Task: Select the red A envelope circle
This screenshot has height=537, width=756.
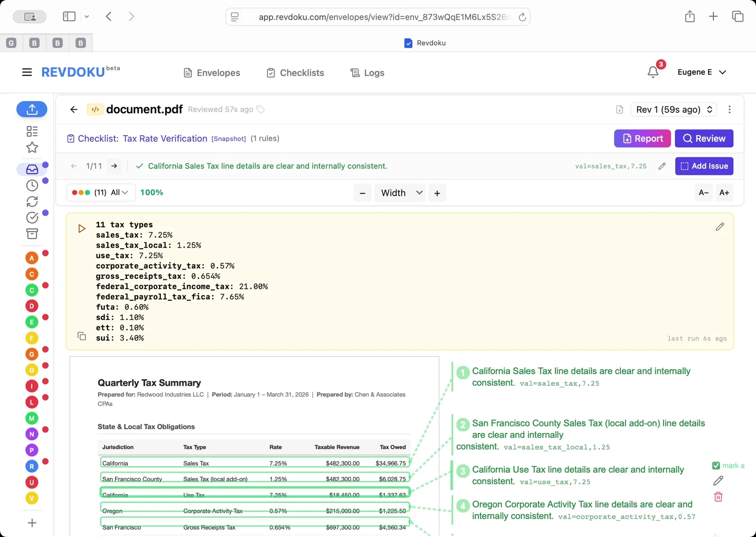Action: (32, 258)
